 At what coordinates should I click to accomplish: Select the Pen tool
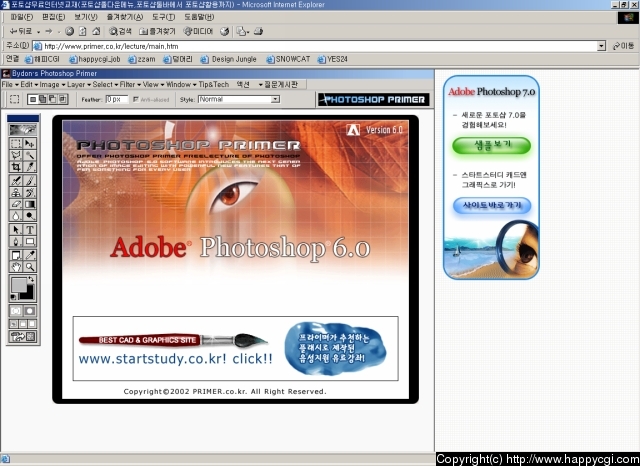(x=16, y=242)
